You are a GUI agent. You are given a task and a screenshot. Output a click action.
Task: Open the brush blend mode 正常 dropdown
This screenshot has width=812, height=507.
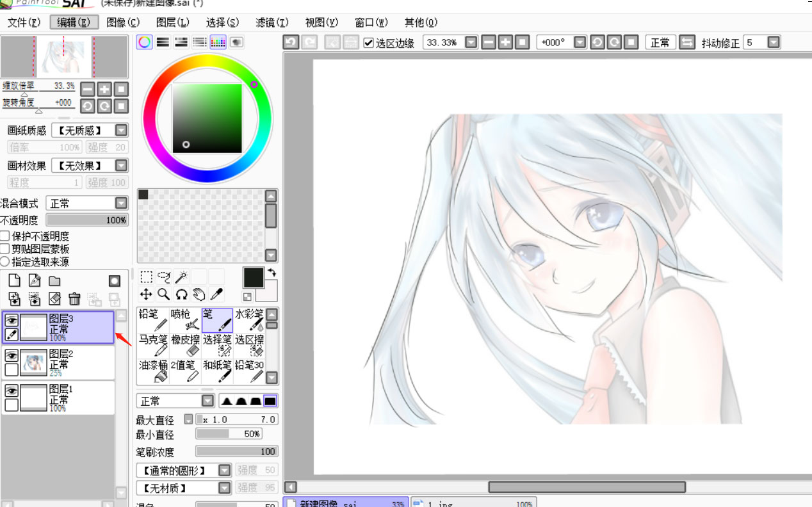point(207,401)
